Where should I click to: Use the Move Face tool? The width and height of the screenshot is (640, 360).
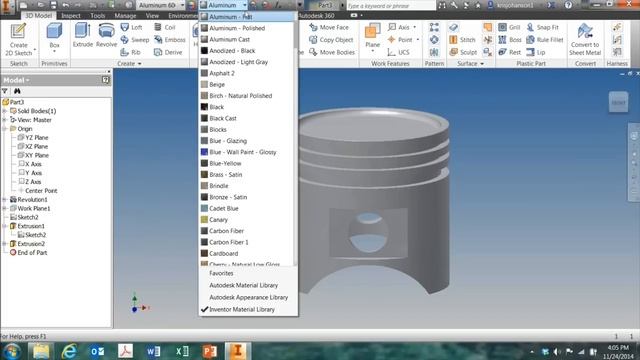[x=329, y=27]
